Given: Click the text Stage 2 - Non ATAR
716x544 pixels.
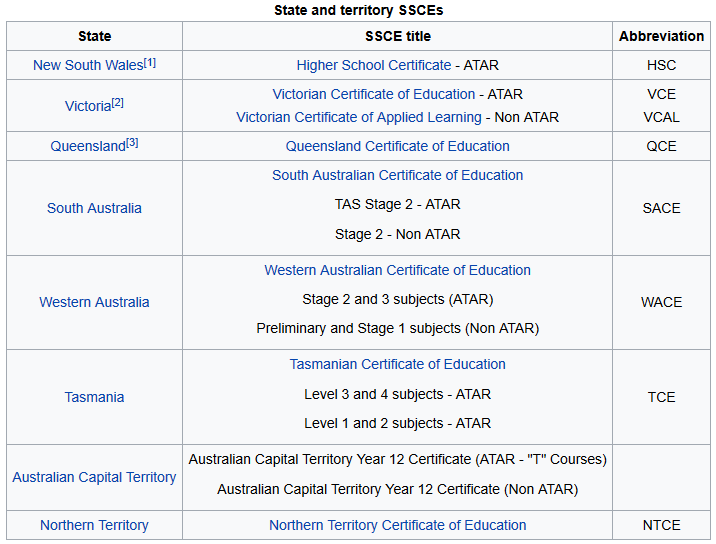Looking at the screenshot, I should click(397, 234).
